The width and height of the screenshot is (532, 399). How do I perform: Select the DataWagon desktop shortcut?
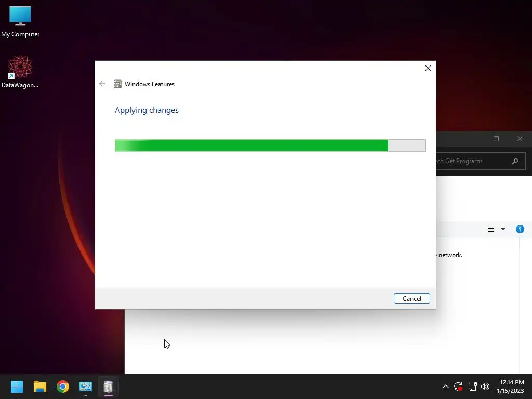20,72
